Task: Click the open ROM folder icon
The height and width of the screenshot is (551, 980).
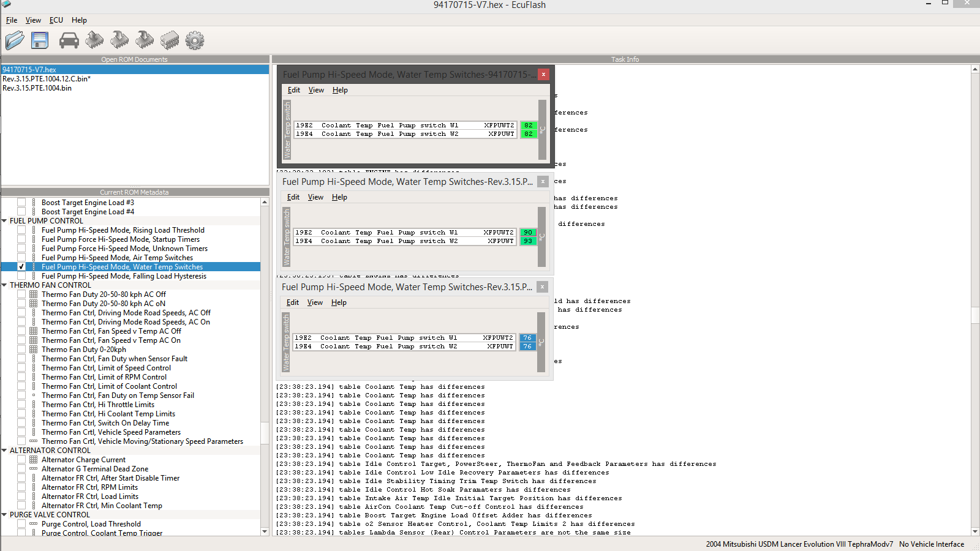Action: click(15, 40)
